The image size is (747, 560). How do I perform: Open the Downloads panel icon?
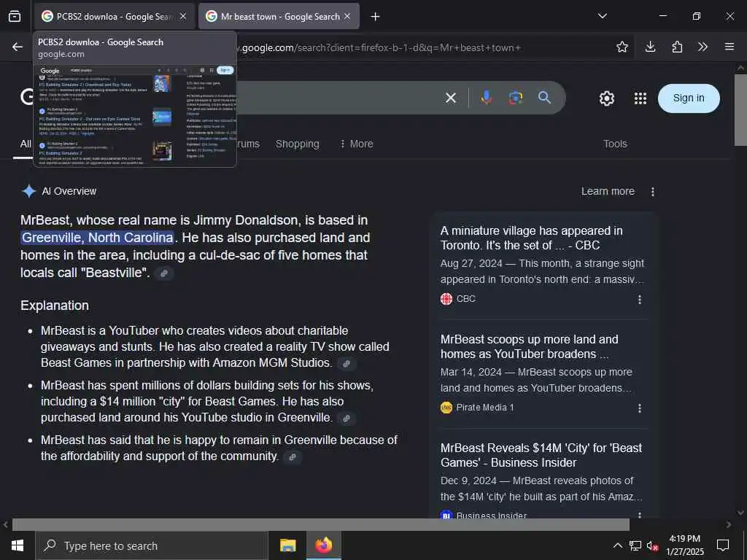(x=650, y=47)
